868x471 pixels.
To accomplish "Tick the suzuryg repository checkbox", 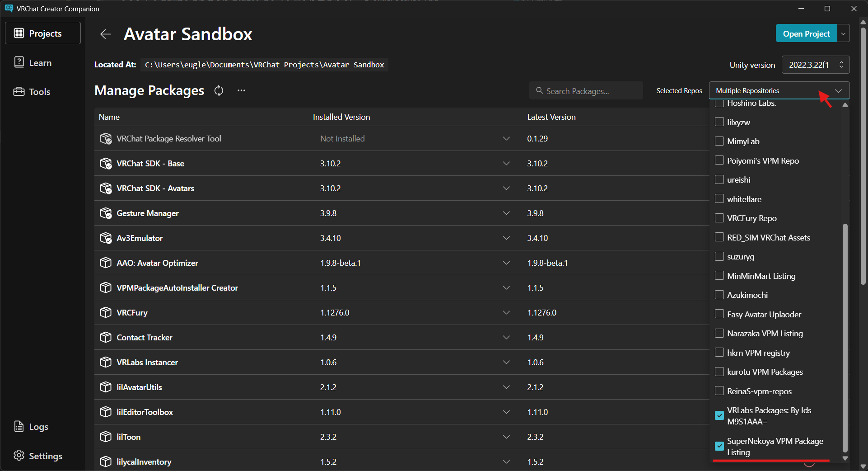I will tap(719, 257).
